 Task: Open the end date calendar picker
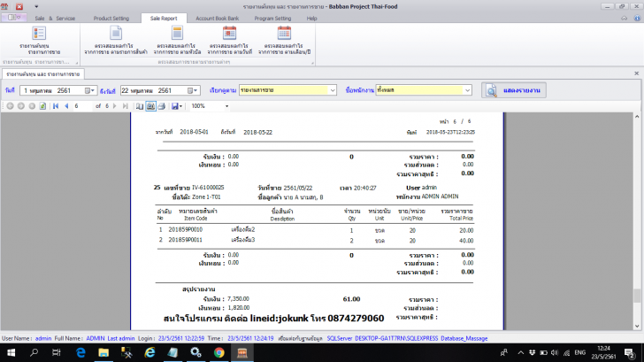[191, 90]
